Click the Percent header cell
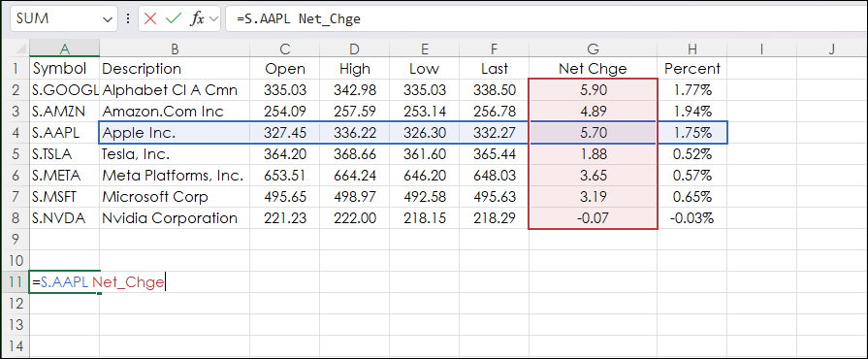The height and width of the screenshot is (359, 868). point(691,69)
